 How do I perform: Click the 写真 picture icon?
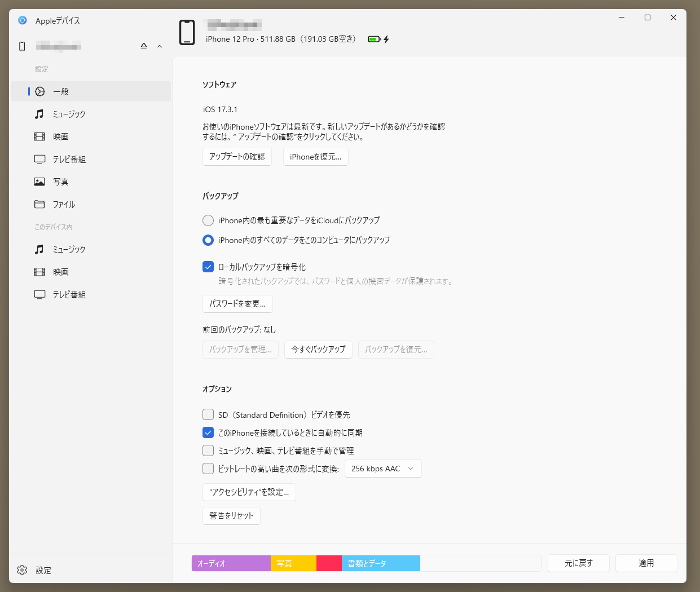(39, 182)
